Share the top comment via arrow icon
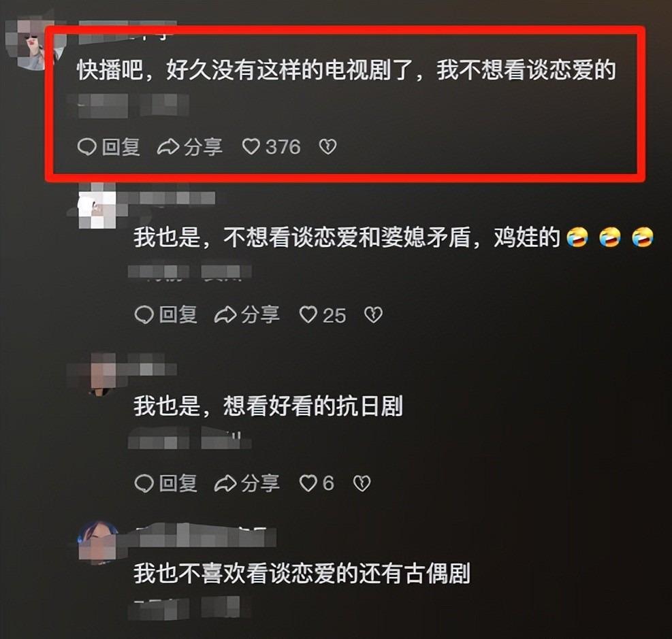This screenshot has height=639, width=672. coord(168,147)
